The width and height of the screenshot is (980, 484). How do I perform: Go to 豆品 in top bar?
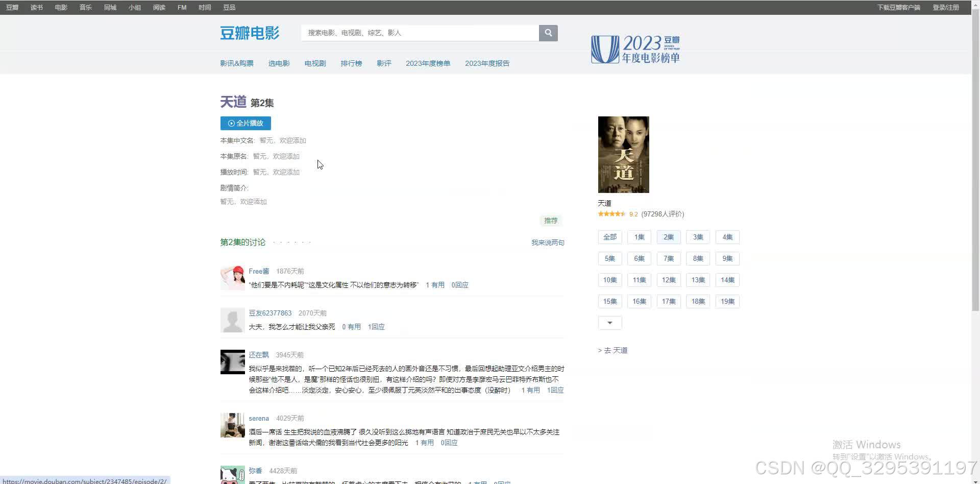tap(229, 7)
